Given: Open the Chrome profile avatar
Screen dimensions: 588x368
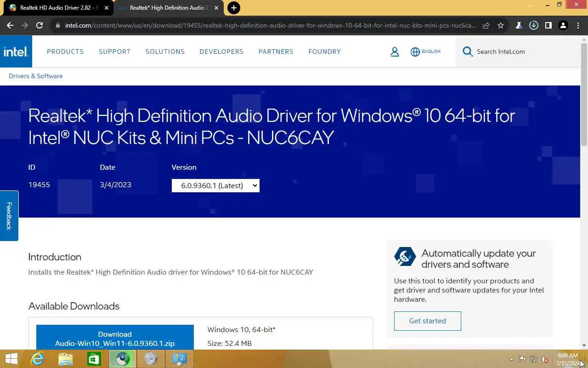Looking at the screenshot, I should [563, 26].
